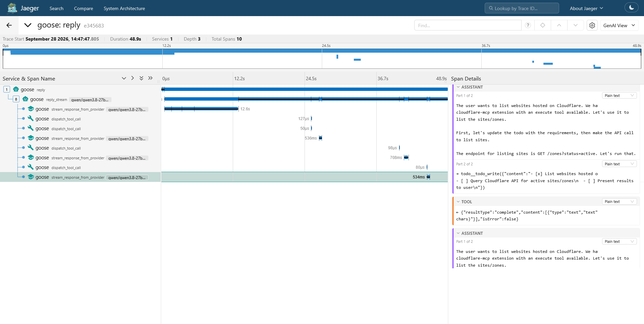Collapse one level of spans chevron-right icon
The width and height of the screenshot is (644, 324).
132,78
